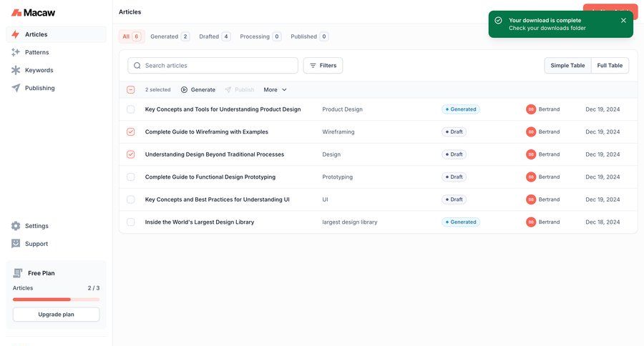This screenshot has width=644, height=346.
Task: Check Inside the World's Largest Design Library row
Action: point(131,222)
